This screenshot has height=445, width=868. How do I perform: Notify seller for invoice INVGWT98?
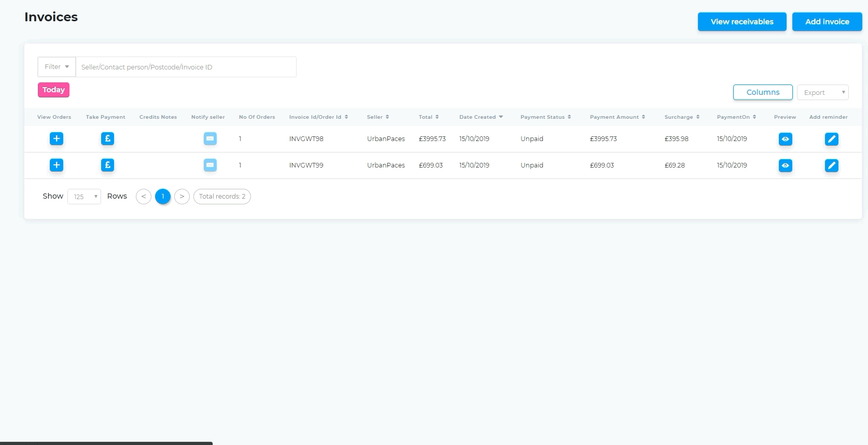[x=210, y=138]
